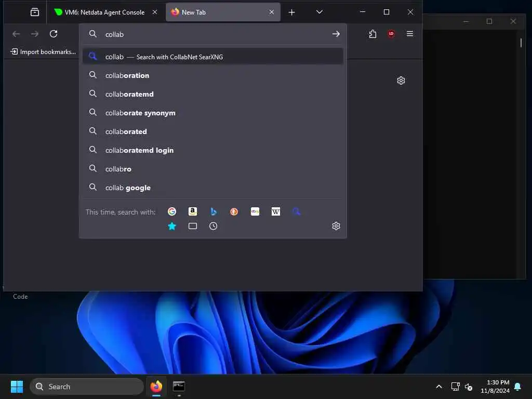
Task: Search open tabs icon
Action: 193,226
